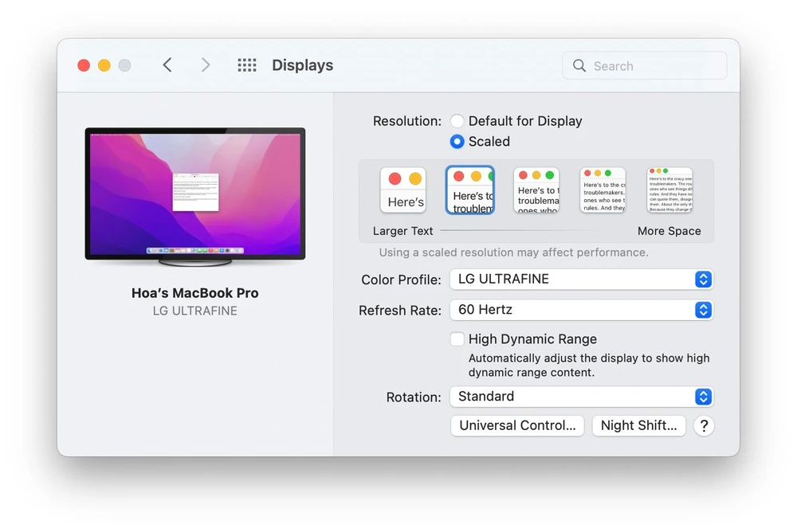Select the leftmost Larger Text resolution preset
The height and width of the screenshot is (532, 797).
point(403,190)
